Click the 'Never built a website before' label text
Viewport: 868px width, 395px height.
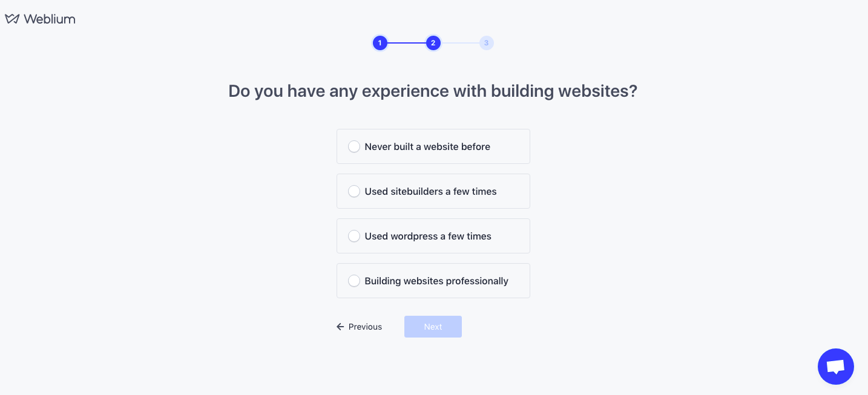[427, 146]
